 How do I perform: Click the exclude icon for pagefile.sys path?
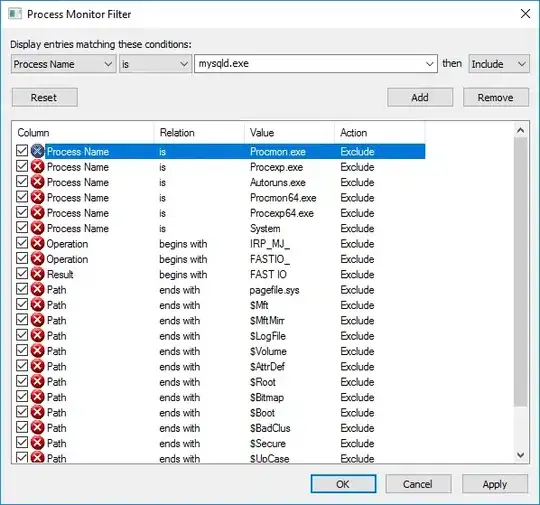37,289
